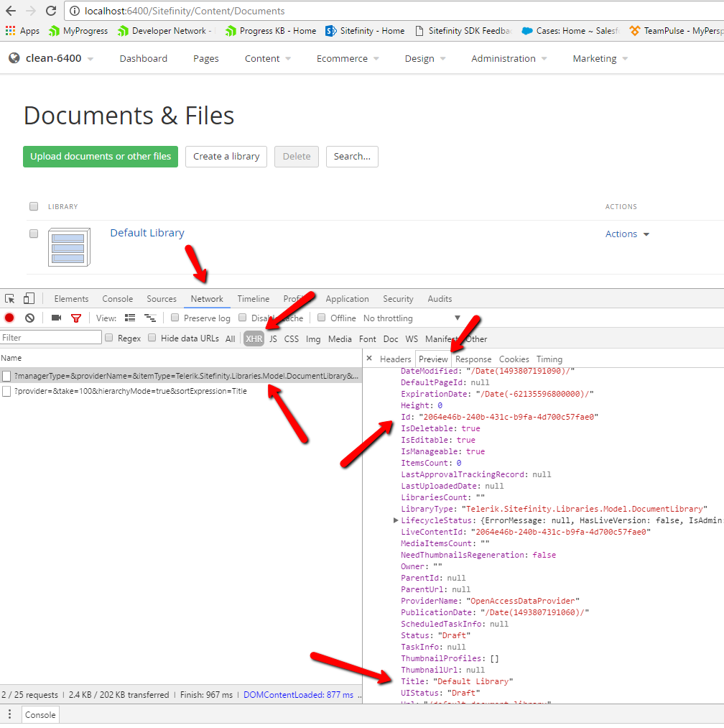The height and width of the screenshot is (728, 724).
Task: Check the Regex filter option
Action: pos(108,338)
